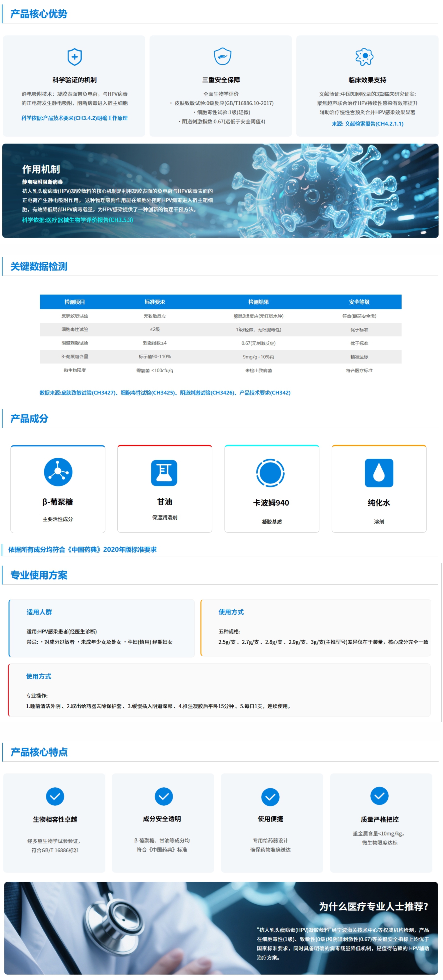Open link 科学依据:产品技术要求(CH3.4.2)明确工作原理
Screen dimensions: 443x980
point(75,118)
